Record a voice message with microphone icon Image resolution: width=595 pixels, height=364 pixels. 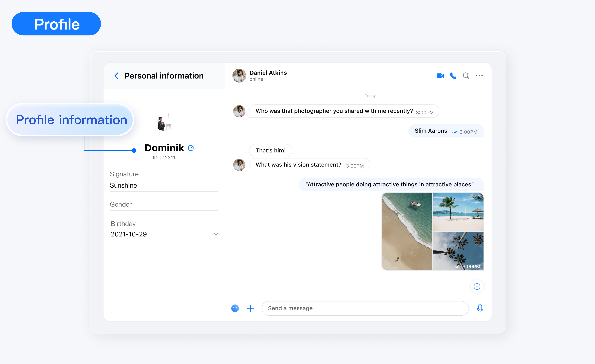click(x=480, y=308)
